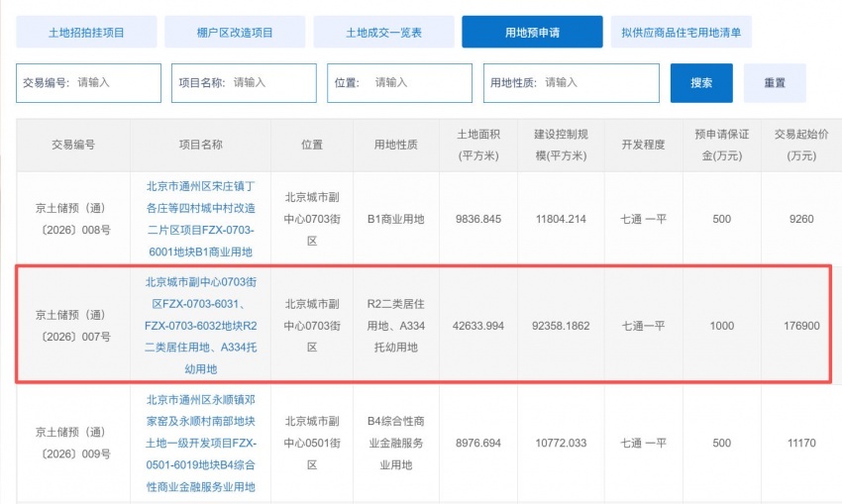
Task: Click the 008号 row deposit value 500
Action: coord(722,219)
